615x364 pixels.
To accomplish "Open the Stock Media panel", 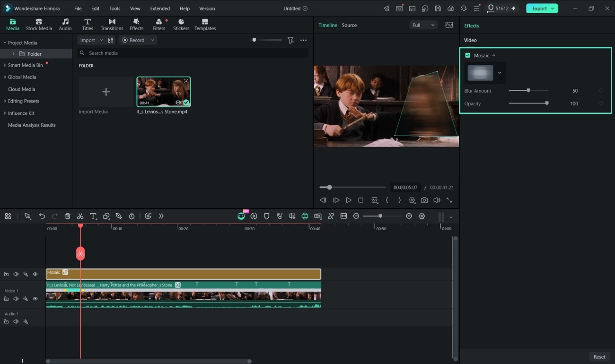I will pos(39,25).
